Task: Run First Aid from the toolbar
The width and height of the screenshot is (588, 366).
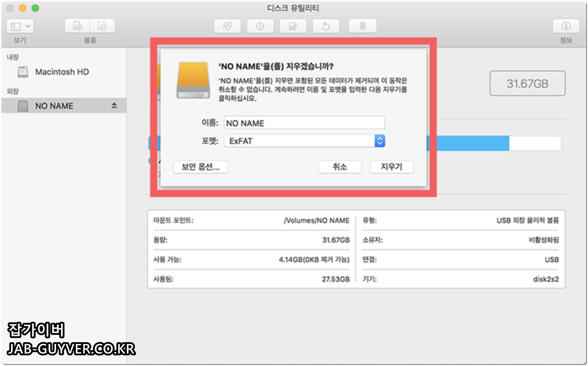Action: click(228, 26)
